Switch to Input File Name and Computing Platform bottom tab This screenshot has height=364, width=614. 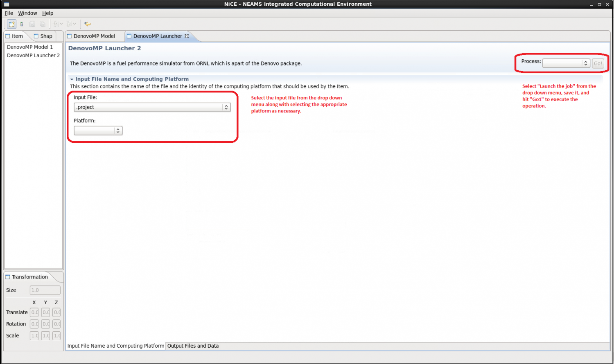[116, 346]
